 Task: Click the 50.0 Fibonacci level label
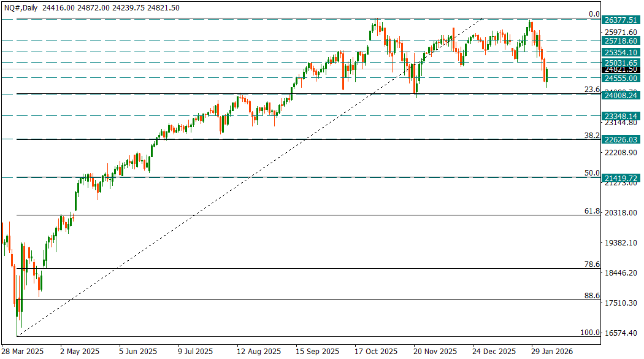(x=591, y=173)
